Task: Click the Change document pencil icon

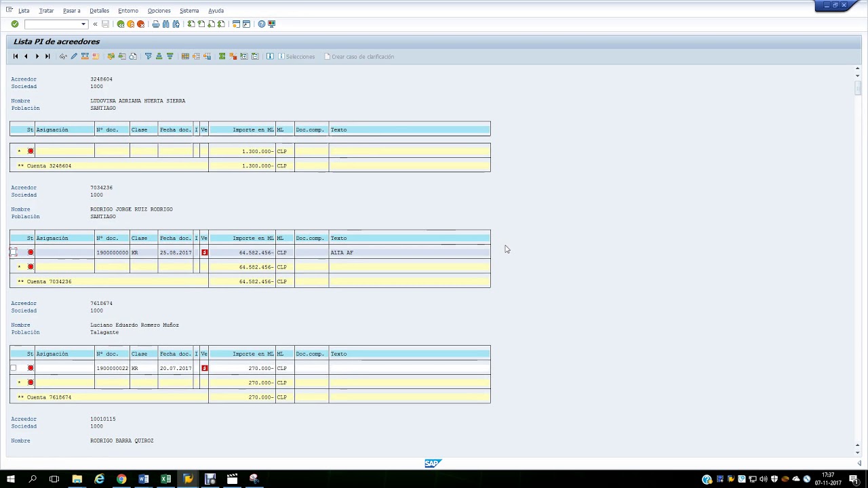Action: pyautogui.click(x=74, y=56)
